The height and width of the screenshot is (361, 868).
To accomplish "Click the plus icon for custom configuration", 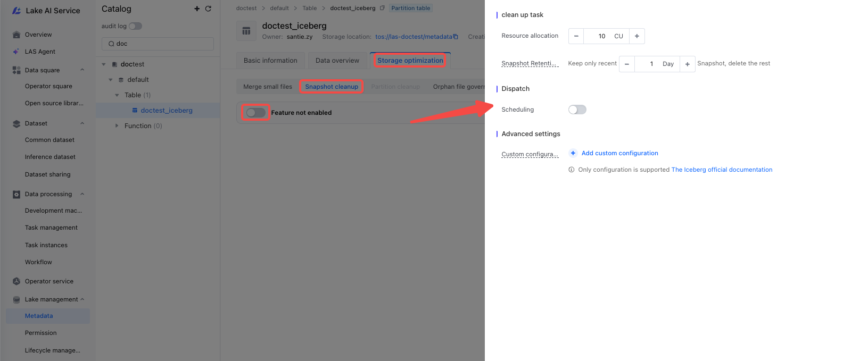I will coord(573,153).
